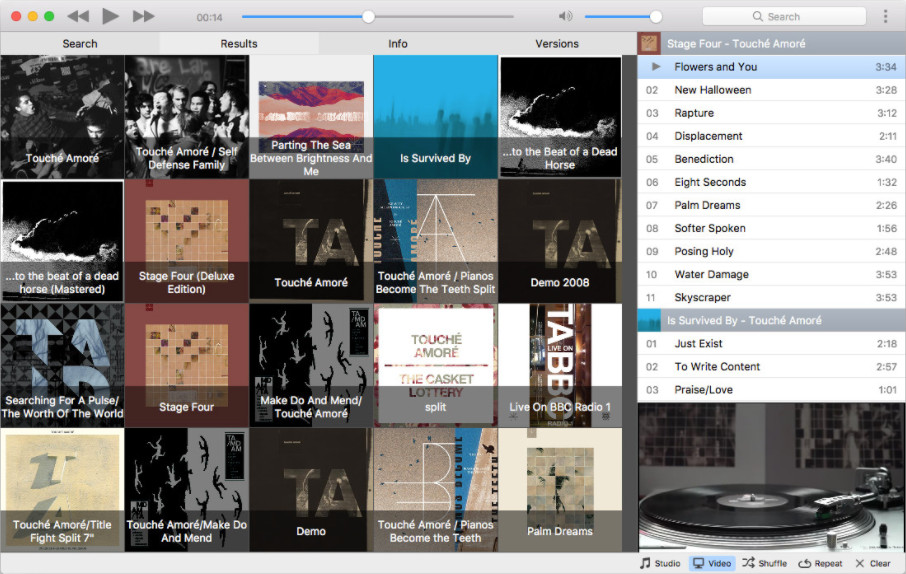
Task: Click the play button in toolbar
Action: [110, 16]
